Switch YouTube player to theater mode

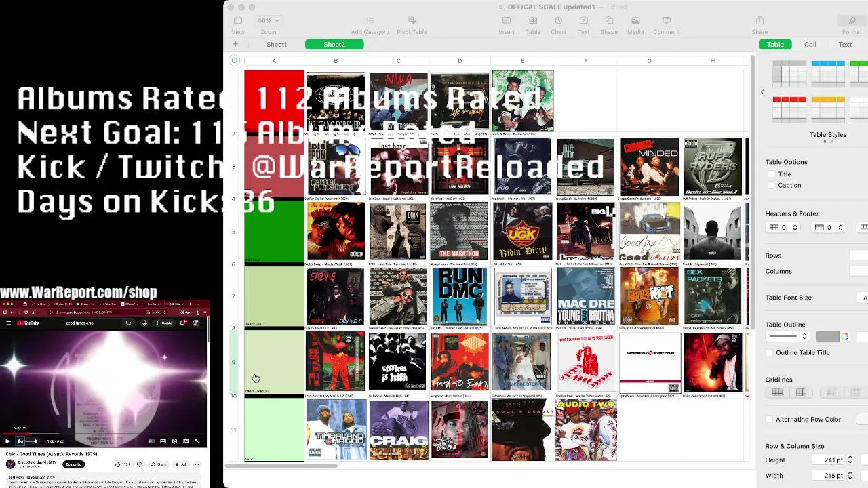(186, 441)
